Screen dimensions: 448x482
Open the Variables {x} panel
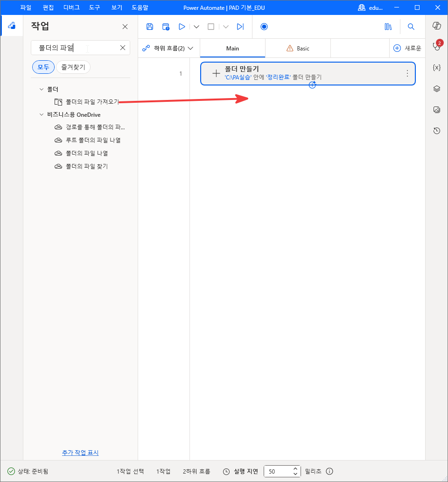click(437, 67)
